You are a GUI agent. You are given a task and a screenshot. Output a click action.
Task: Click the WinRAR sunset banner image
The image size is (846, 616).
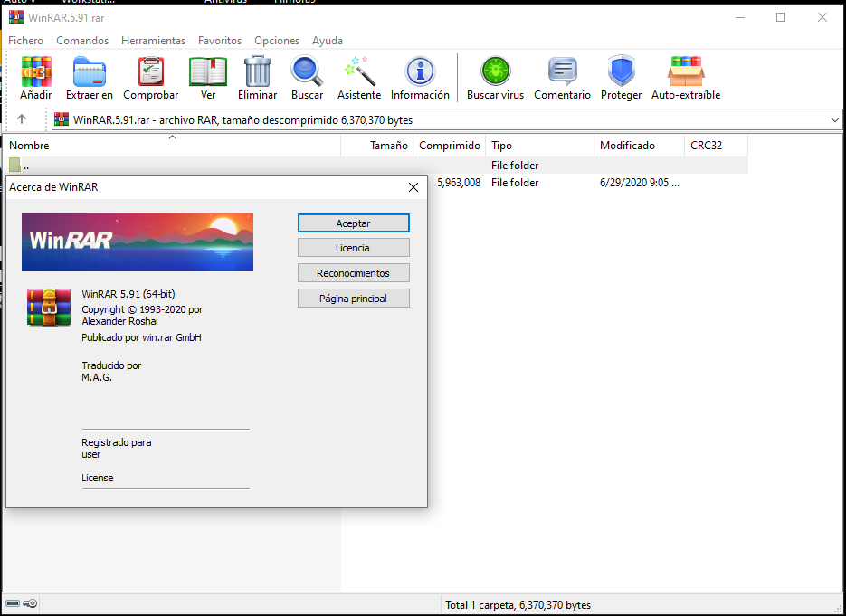pyautogui.click(x=138, y=242)
